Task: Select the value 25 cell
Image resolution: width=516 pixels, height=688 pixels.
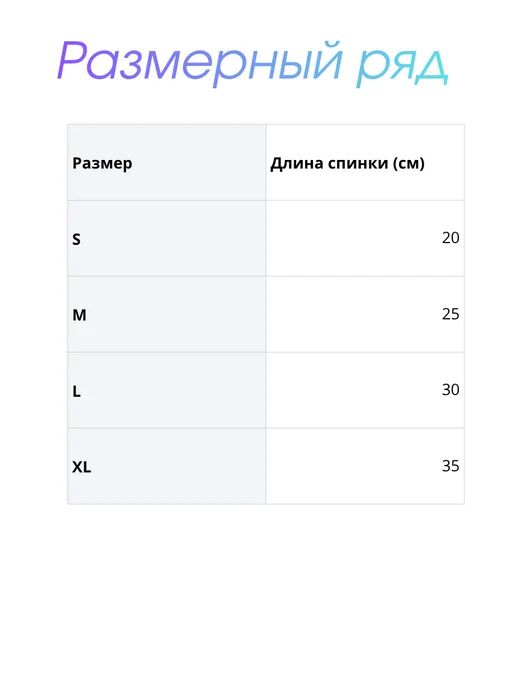Action: coord(365,314)
